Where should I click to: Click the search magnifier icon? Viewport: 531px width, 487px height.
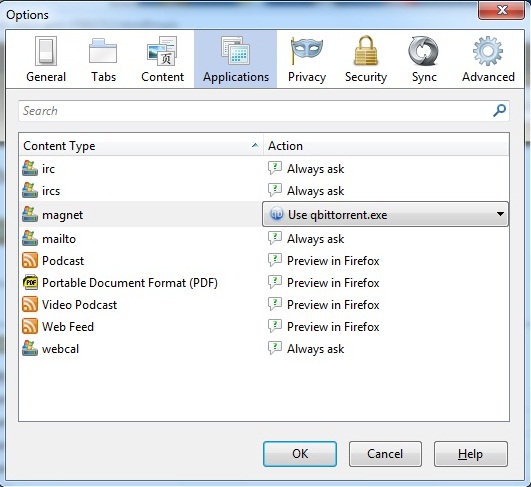point(499,110)
